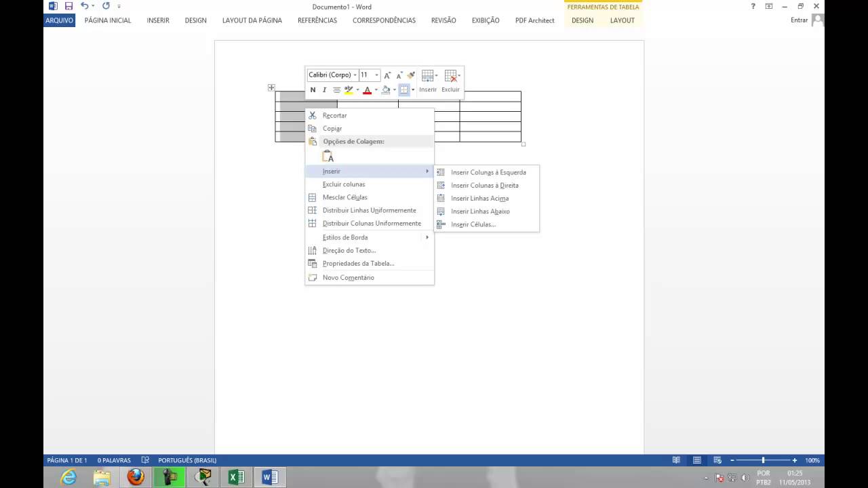Click the text alignment icon in mini toolbar
This screenshot has width=868, height=488.
(x=336, y=89)
